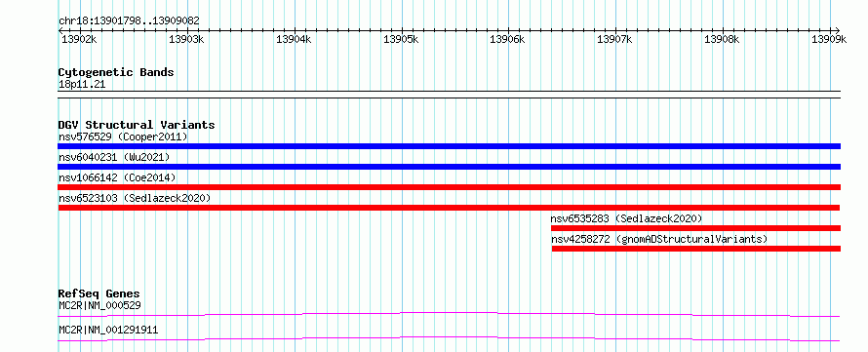Select the DGV Structural Variants track title
868x352 pixels.
tap(137, 125)
